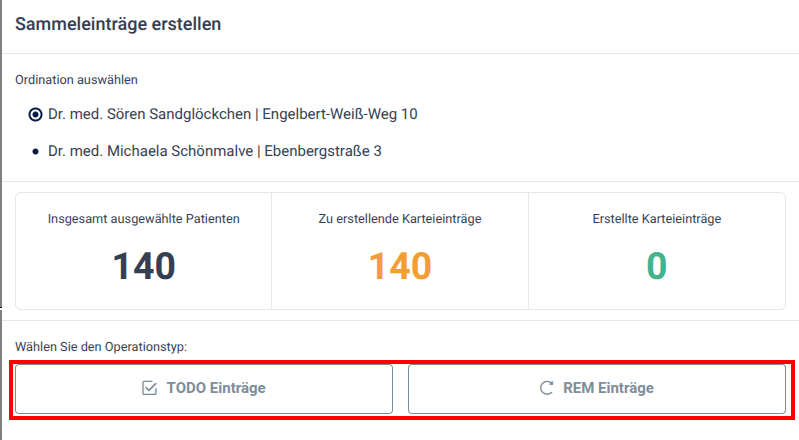The height and width of the screenshot is (440, 799).
Task: Click the Zu erstellende Karteieinträge label
Action: point(400,219)
